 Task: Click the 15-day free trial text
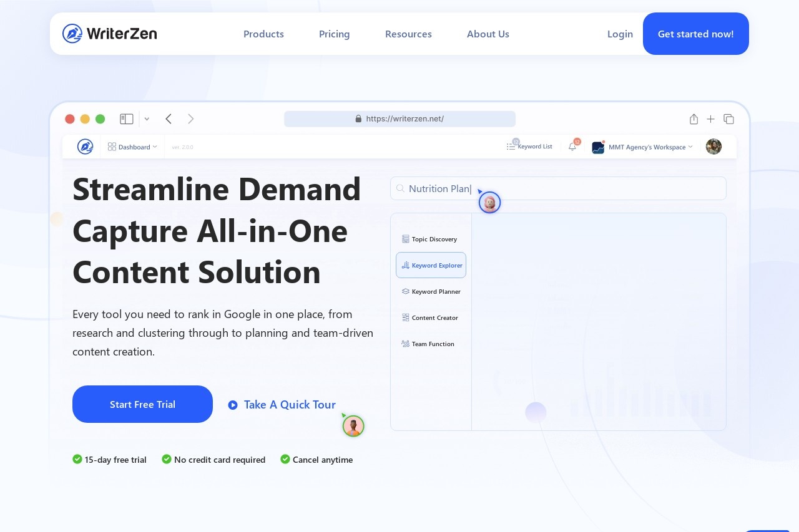115,460
